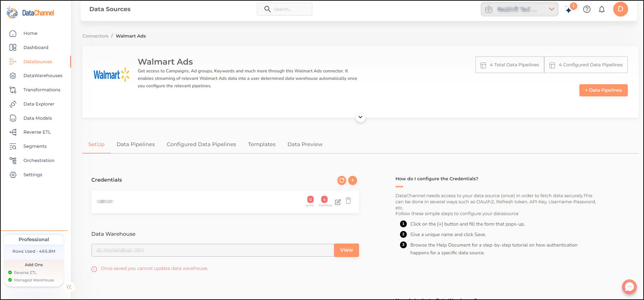Click the Walmart logo thumbnail
This screenshot has height=300, width=644.
111,74
